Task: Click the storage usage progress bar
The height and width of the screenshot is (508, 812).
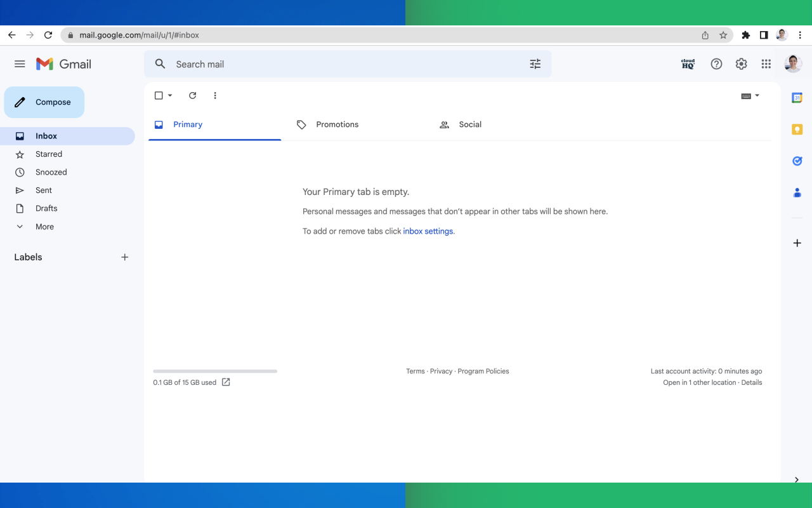Action: 214,371
